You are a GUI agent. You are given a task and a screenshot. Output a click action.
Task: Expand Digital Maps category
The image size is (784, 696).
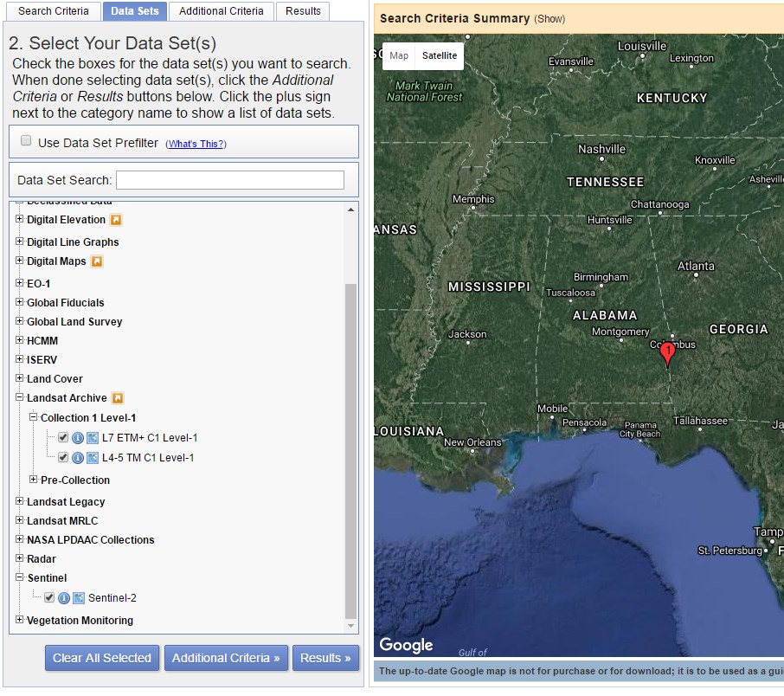click(20, 261)
